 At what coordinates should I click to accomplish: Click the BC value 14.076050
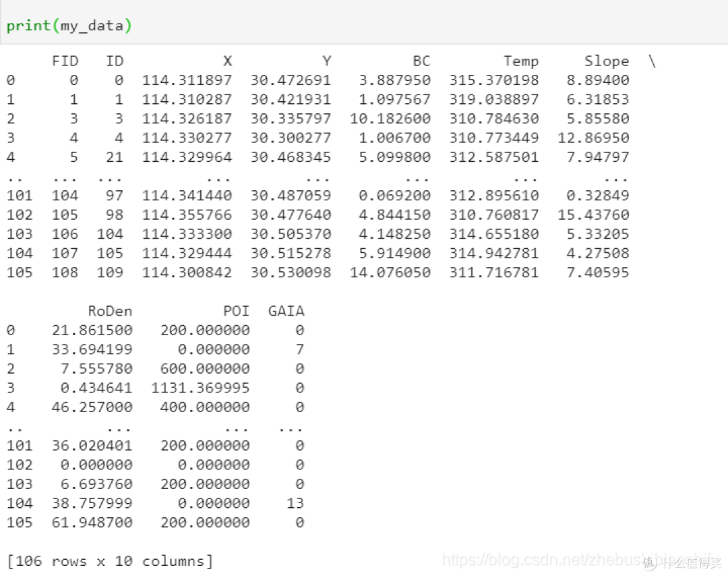point(390,272)
